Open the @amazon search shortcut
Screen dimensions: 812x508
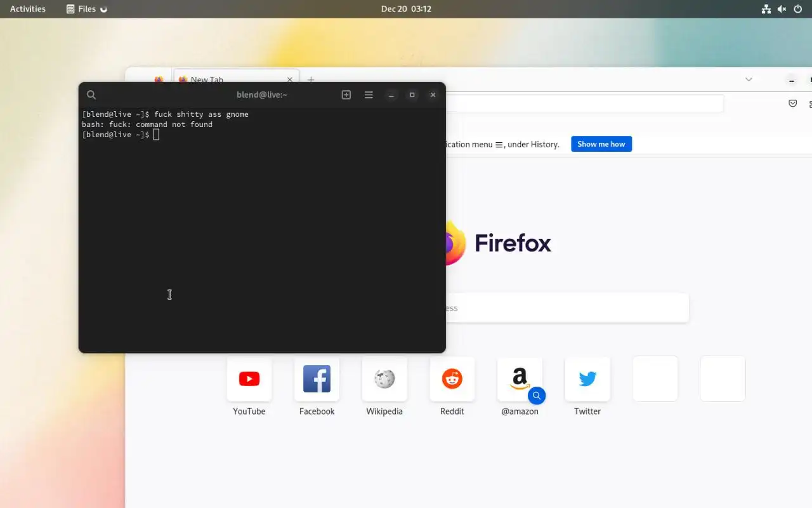[x=520, y=379]
